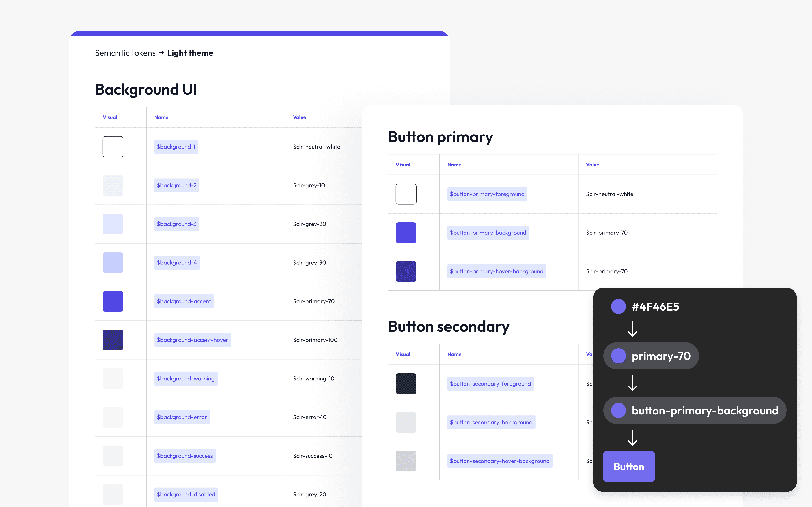This screenshot has width=812, height=507.
Task: Click the $background-warning token tag
Action: [185, 379]
